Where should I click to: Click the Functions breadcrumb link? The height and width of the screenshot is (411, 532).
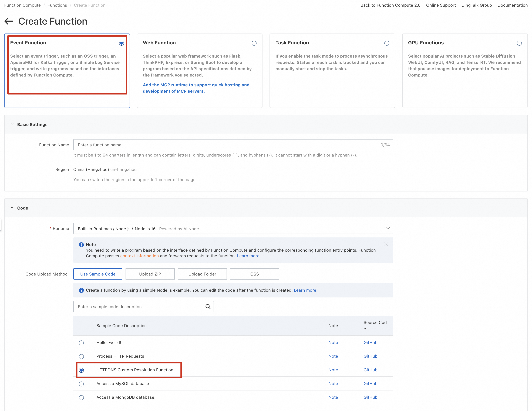(57, 5)
